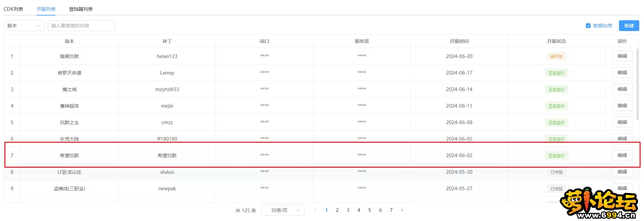Image resolution: width=644 pixels, height=221 pixels.
Task: Click the 共 125 条 total count
Action: click(x=246, y=211)
